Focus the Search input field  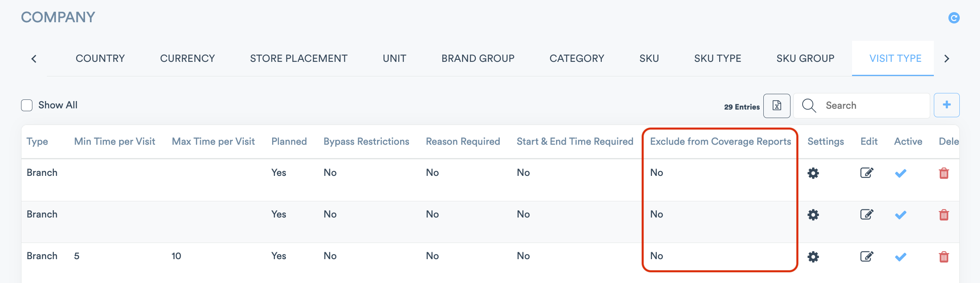point(871,106)
